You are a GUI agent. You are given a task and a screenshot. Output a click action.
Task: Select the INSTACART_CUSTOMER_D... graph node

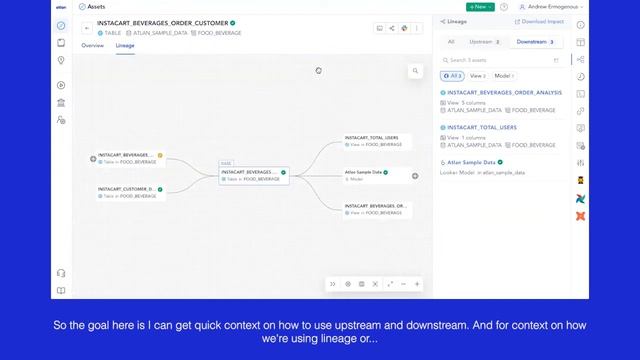pos(130,193)
